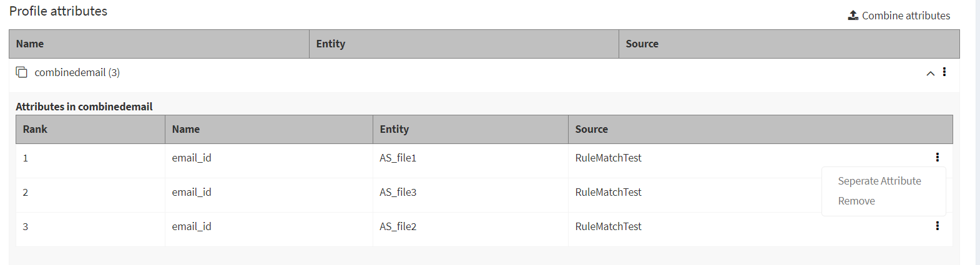Click the outer Entity column header

click(x=330, y=44)
